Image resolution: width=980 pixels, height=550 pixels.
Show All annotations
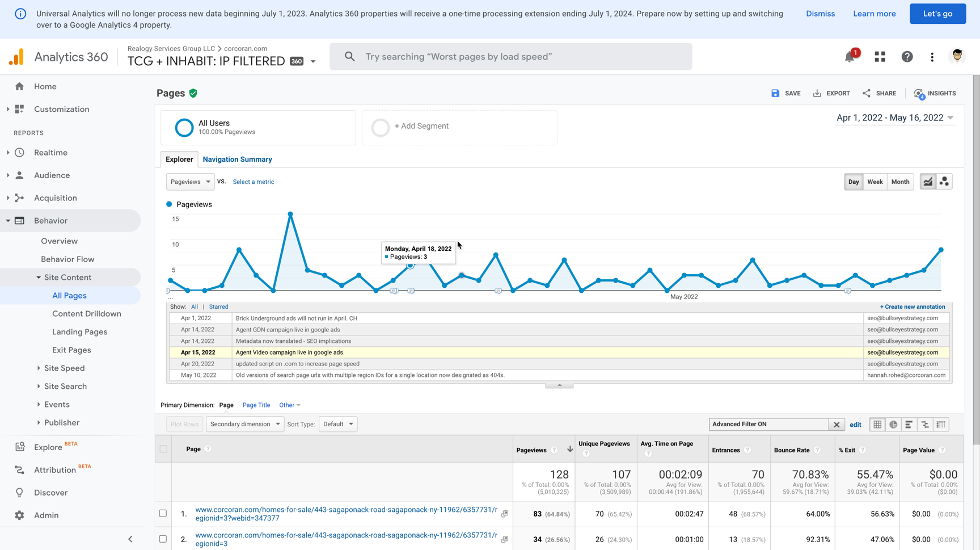pos(195,307)
